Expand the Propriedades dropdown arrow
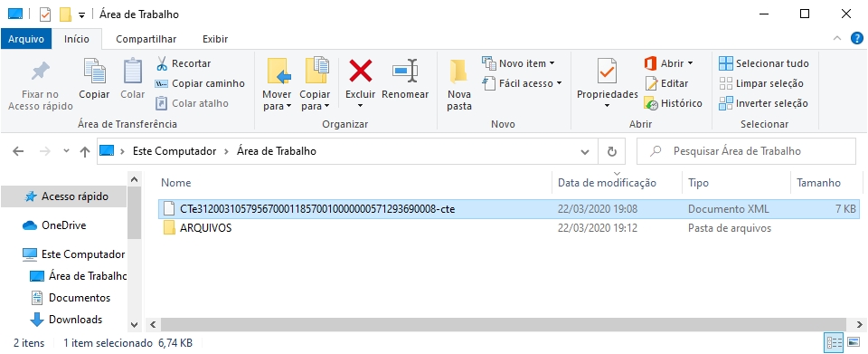 pos(608,106)
